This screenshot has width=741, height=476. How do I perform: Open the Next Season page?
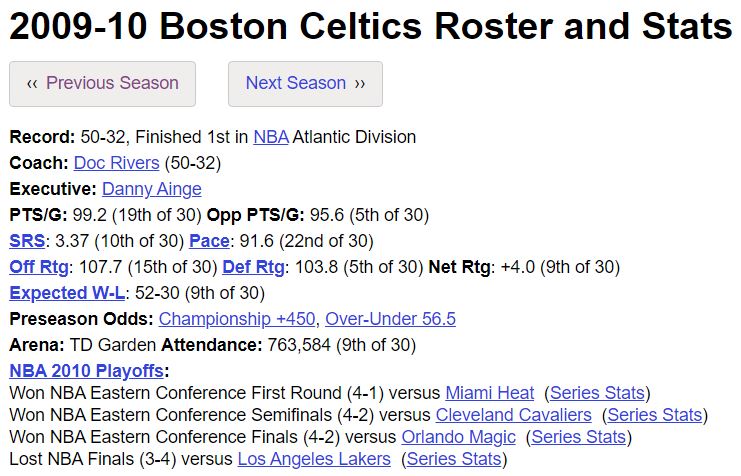(305, 84)
